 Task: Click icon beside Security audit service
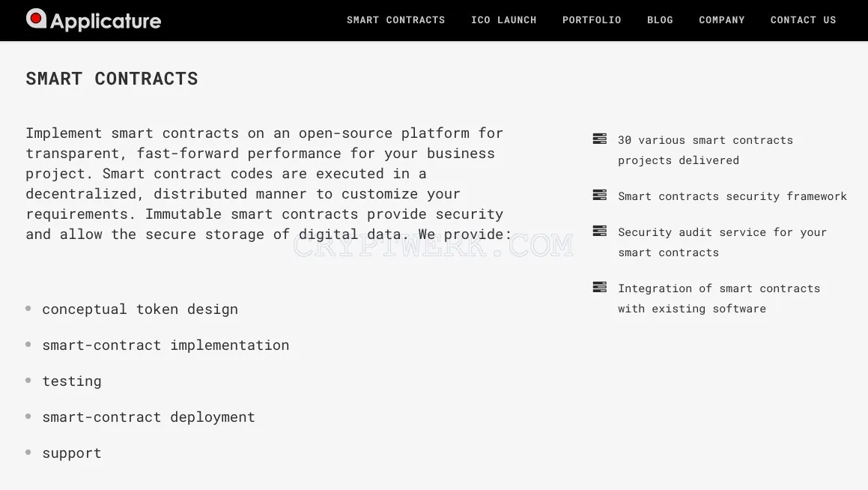point(600,231)
